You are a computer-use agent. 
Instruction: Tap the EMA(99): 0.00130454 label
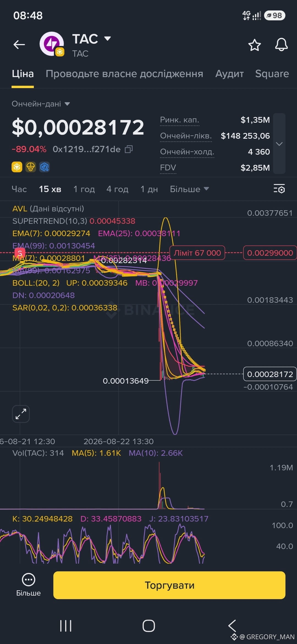[54, 246]
